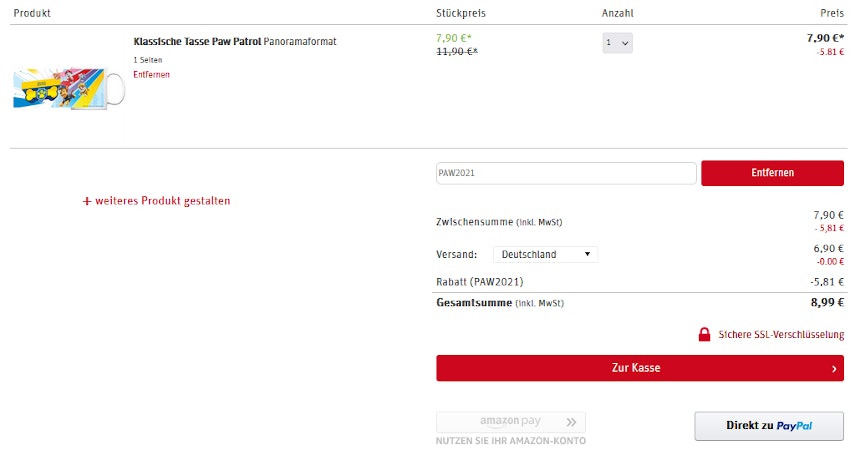The height and width of the screenshot is (450, 850).
Task: Open the Deutschland shipping country dropdown
Action: 545,254
